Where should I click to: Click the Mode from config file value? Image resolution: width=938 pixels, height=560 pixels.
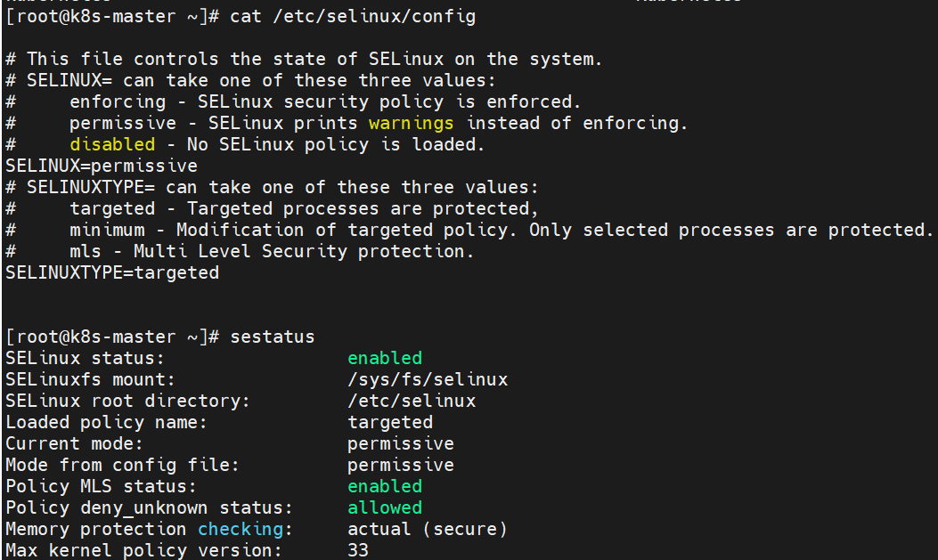point(401,465)
